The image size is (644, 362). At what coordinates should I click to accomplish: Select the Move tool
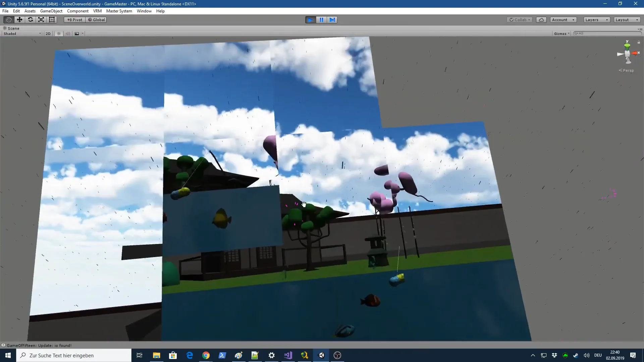tap(19, 19)
